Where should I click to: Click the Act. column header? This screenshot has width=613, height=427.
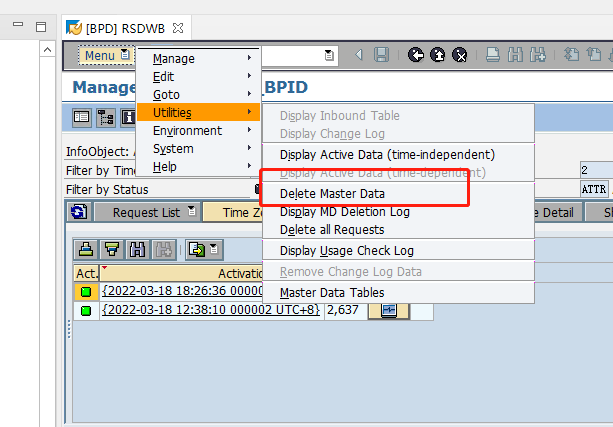click(86, 273)
